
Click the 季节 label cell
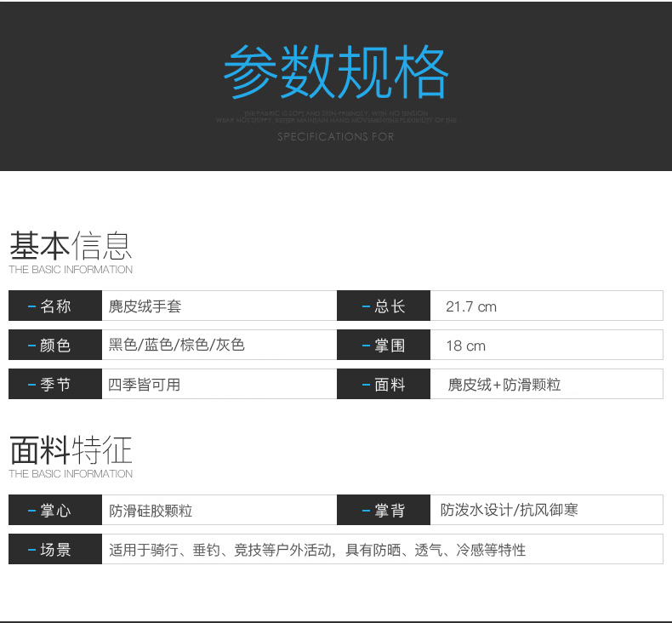(55, 384)
